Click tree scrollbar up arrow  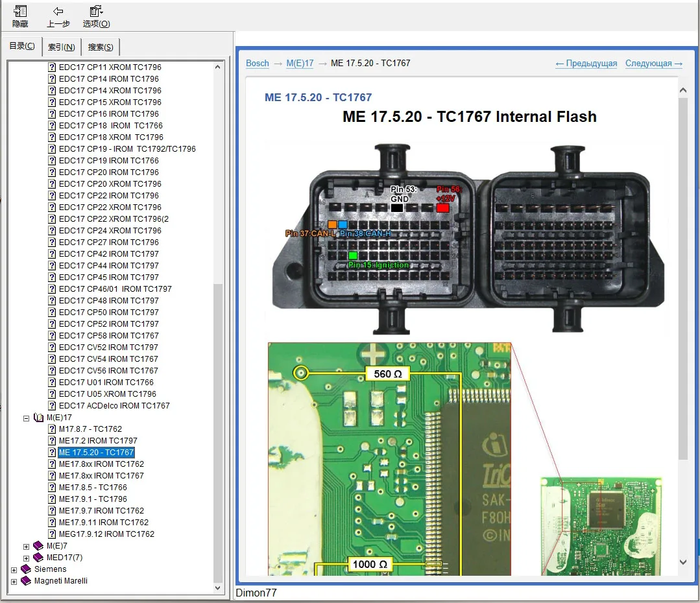coord(217,67)
